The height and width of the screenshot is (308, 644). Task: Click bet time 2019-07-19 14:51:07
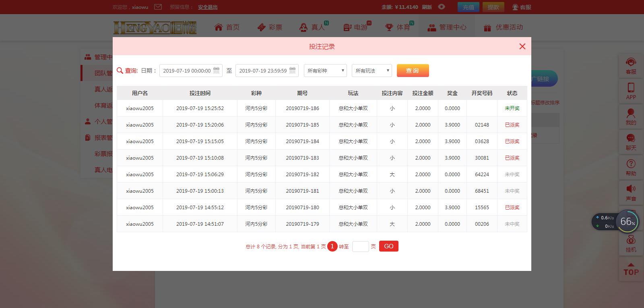(200, 224)
